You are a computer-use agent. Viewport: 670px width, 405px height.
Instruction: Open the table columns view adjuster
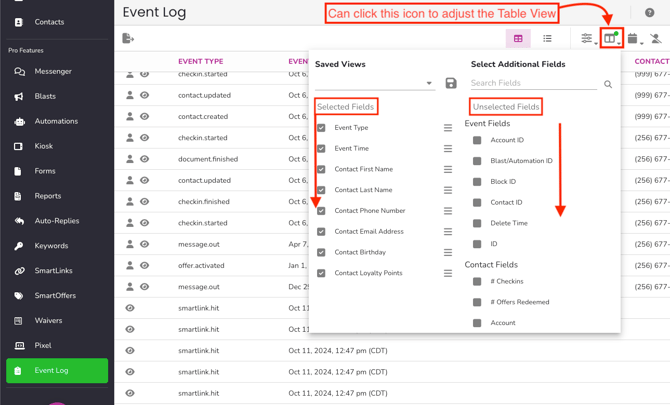pos(611,39)
